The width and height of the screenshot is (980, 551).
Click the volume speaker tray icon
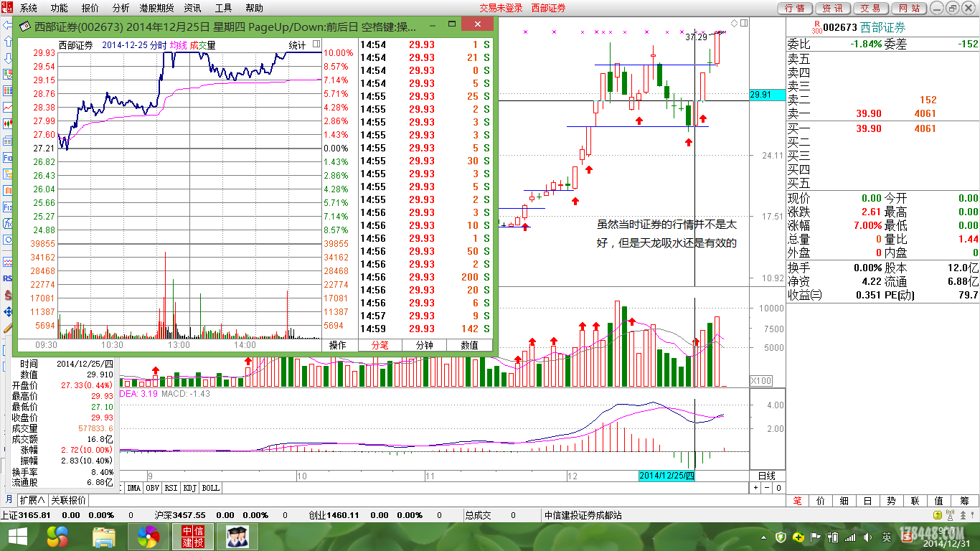(x=867, y=537)
